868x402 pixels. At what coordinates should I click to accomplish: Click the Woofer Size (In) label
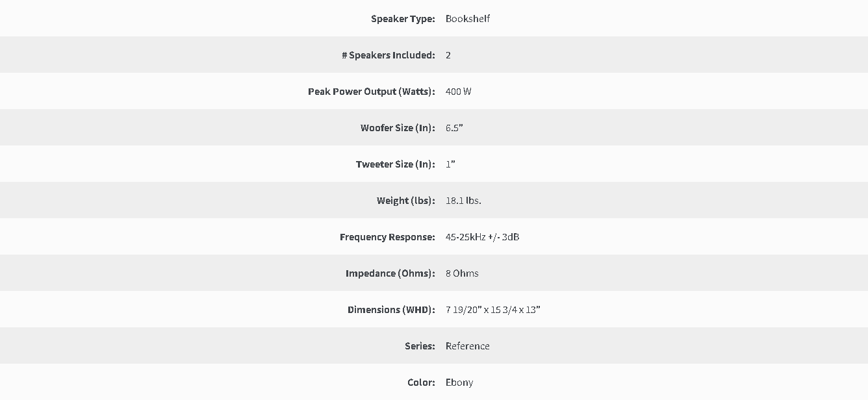(x=398, y=128)
